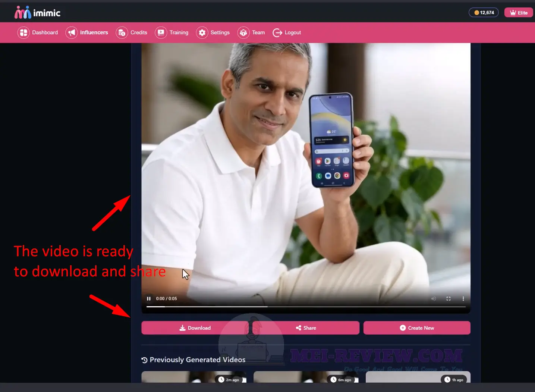Open the video generated 2m ago

[x=194, y=377]
